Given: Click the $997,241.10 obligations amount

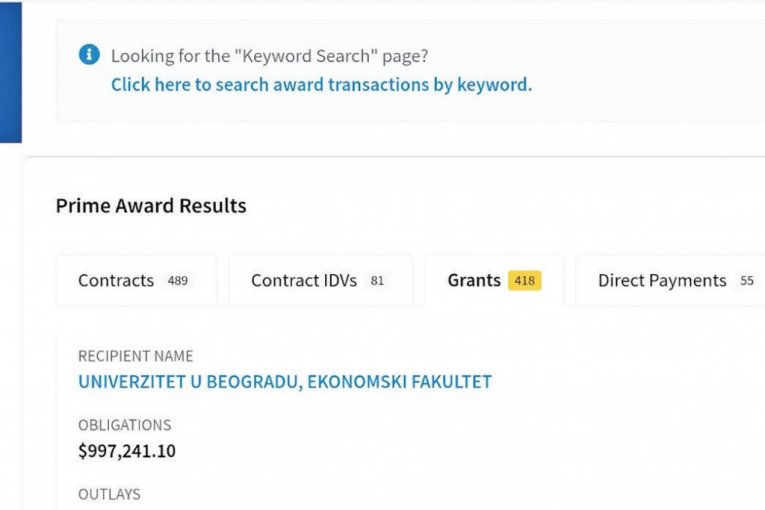Looking at the screenshot, I should (127, 451).
